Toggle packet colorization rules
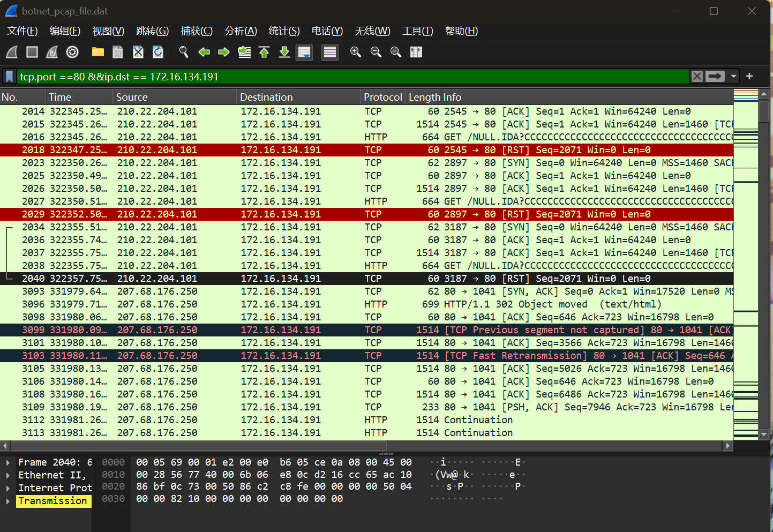The width and height of the screenshot is (773, 532). tap(330, 52)
